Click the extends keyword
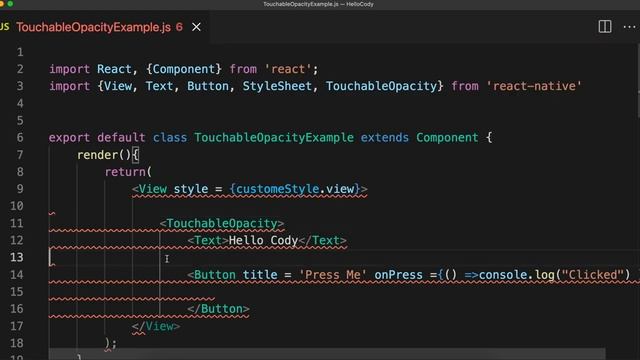This screenshot has height=360, width=640. click(x=384, y=138)
